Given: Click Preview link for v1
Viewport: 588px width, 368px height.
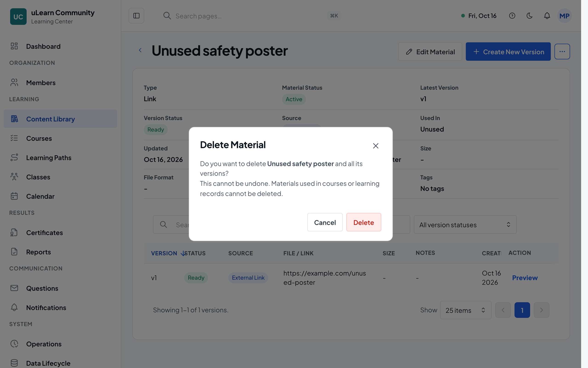Looking at the screenshot, I should [525, 278].
